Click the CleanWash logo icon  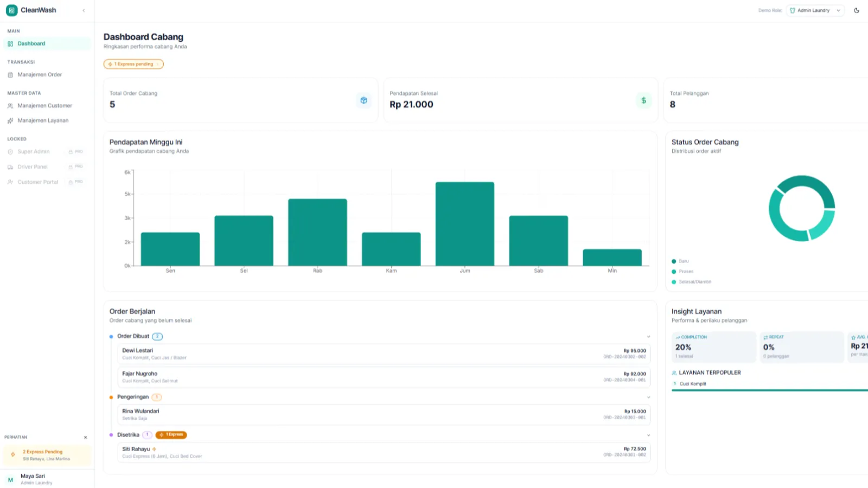pos(11,10)
